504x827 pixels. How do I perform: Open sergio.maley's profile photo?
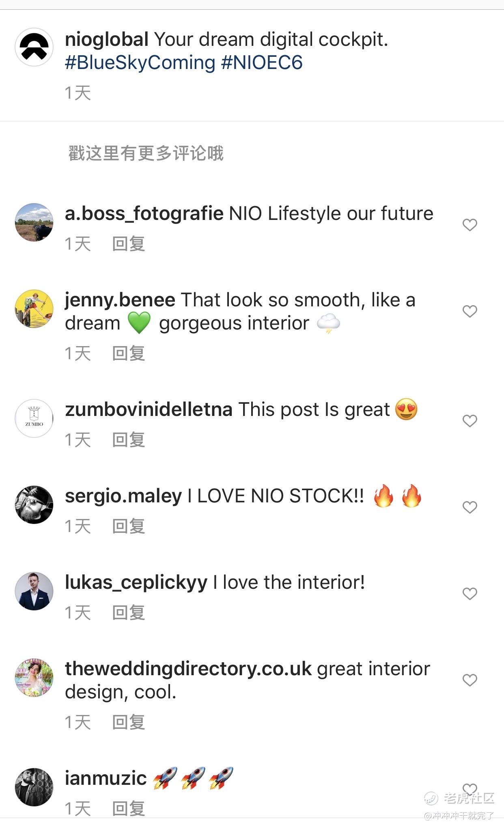[x=34, y=505]
